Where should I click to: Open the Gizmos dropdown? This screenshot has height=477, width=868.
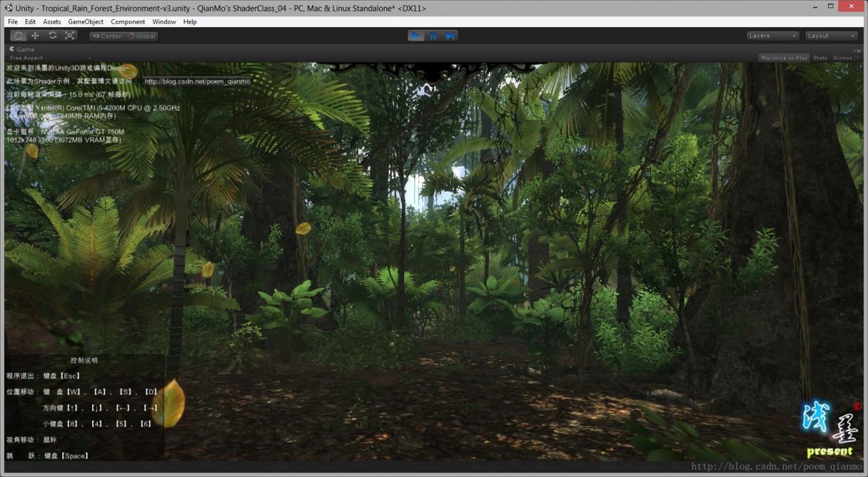click(844, 58)
